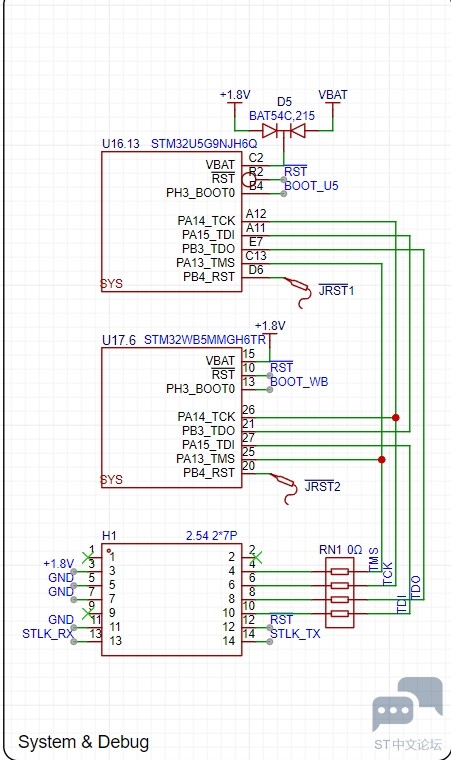Click the STLK_TX net label

(x=295, y=633)
